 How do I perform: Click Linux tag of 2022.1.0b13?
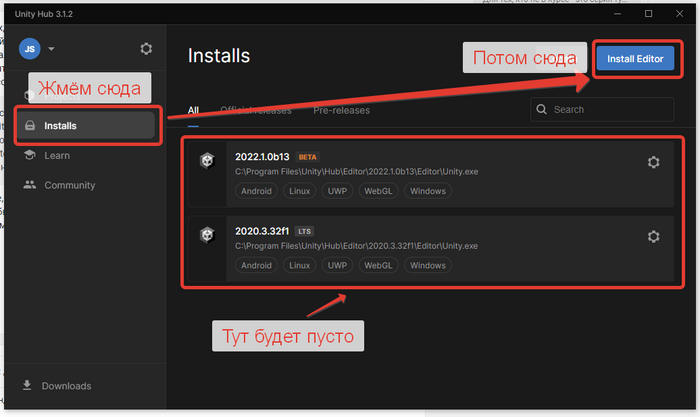pos(300,191)
